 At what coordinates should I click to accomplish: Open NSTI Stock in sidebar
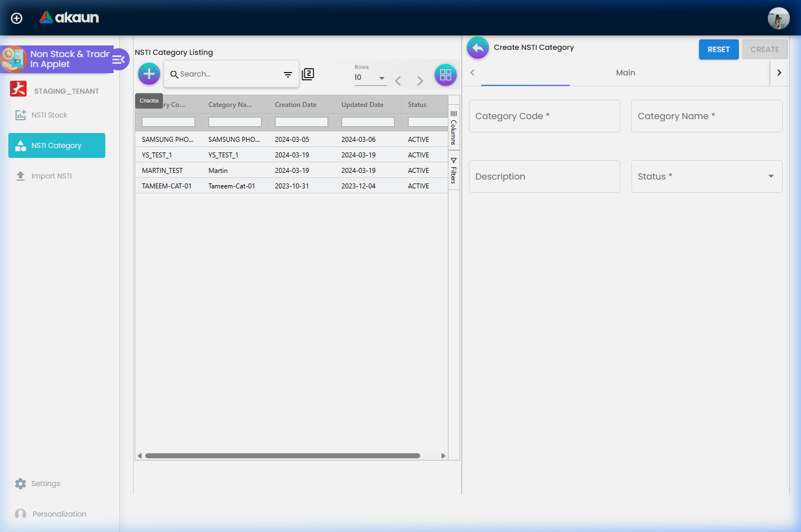pos(49,115)
